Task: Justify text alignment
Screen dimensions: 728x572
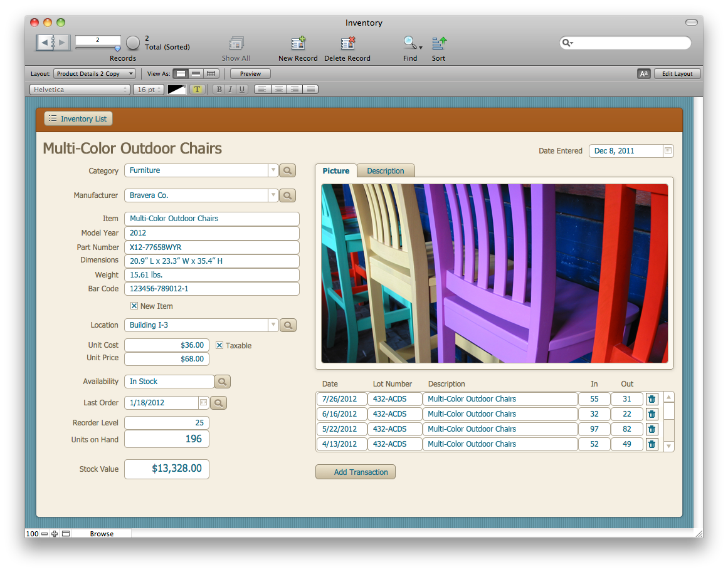Action: 310,90
